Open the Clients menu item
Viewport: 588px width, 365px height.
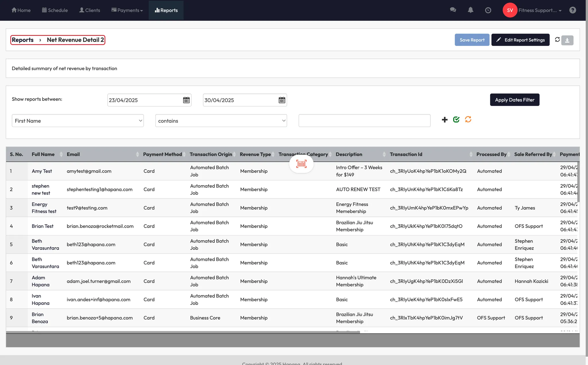[90, 10]
